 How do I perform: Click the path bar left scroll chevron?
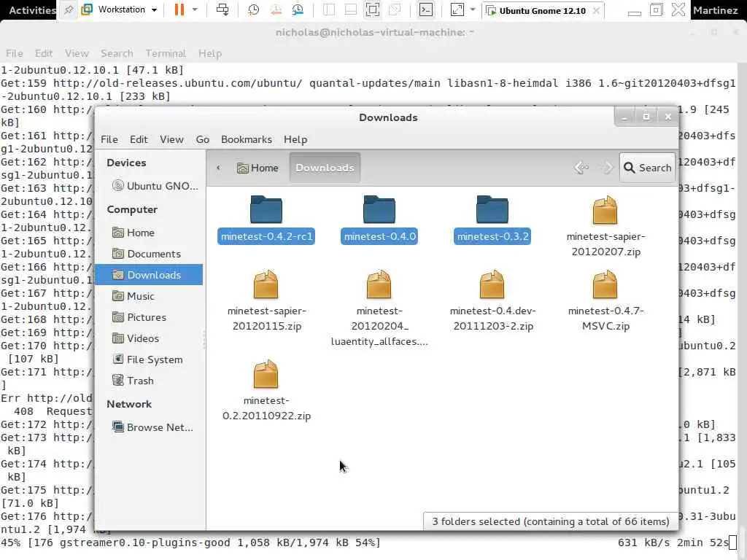pyautogui.click(x=218, y=168)
